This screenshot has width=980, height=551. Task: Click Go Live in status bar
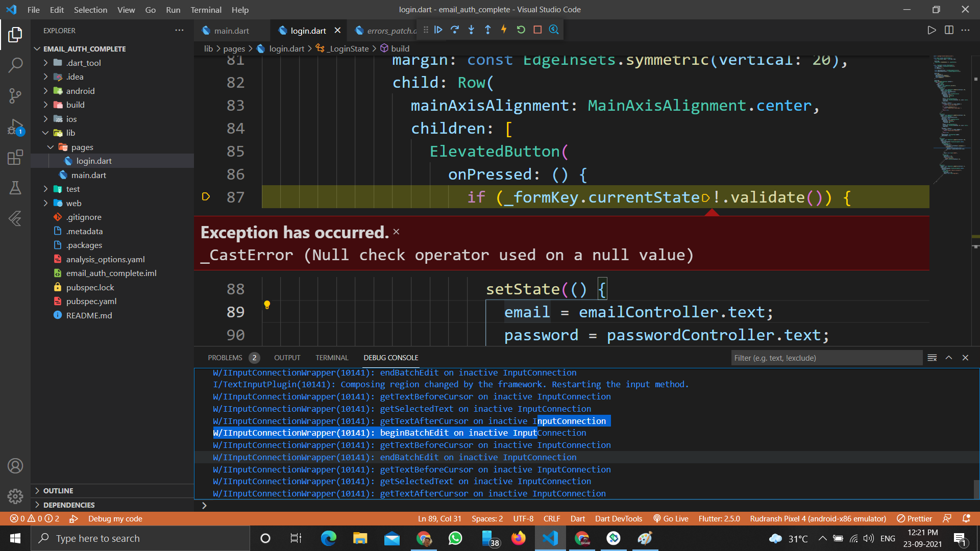pos(671,518)
